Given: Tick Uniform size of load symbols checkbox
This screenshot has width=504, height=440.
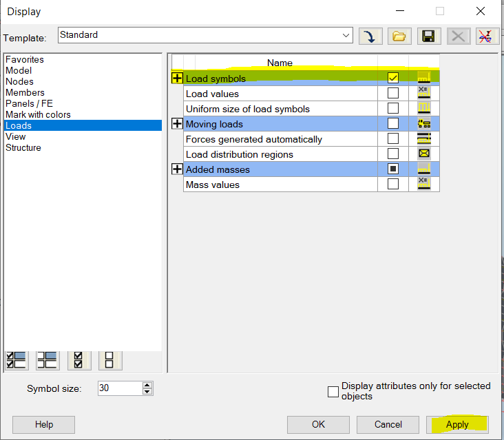Looking at the screenshot, I should [x=392, y=108].
